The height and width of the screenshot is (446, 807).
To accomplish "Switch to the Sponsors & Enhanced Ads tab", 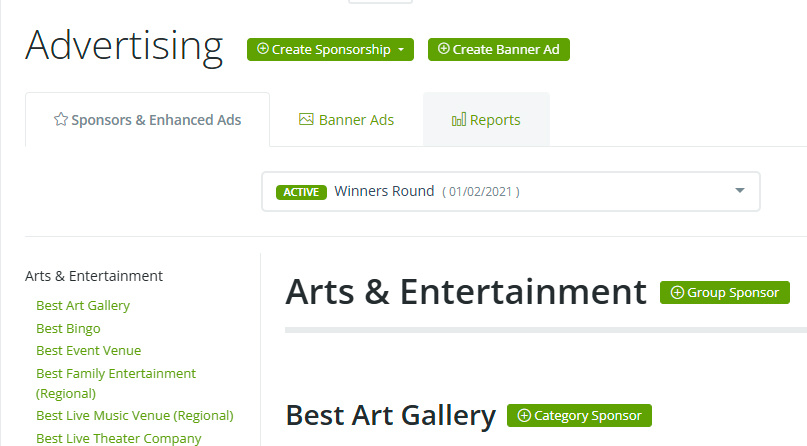I will click(x=147, y=120).
